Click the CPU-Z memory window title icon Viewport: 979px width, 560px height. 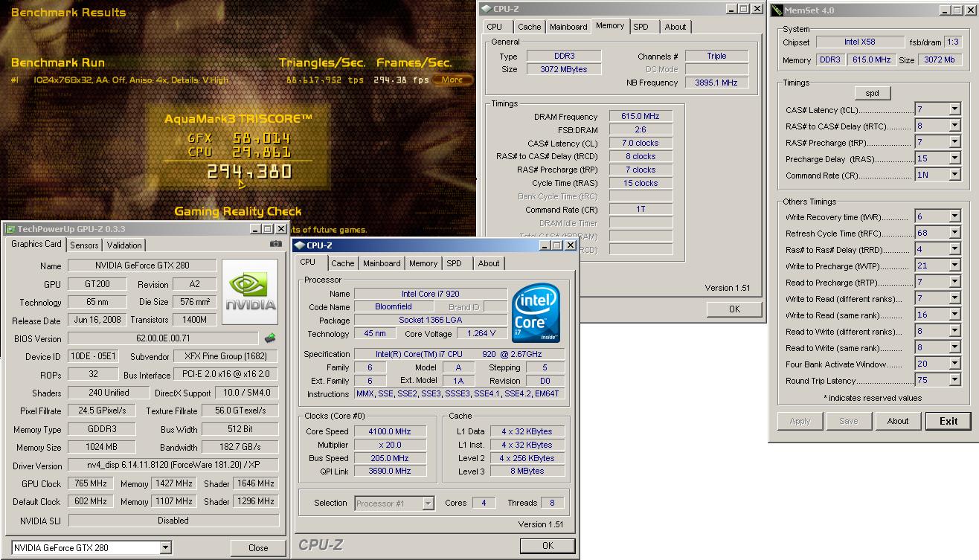(x=486, y=9)
